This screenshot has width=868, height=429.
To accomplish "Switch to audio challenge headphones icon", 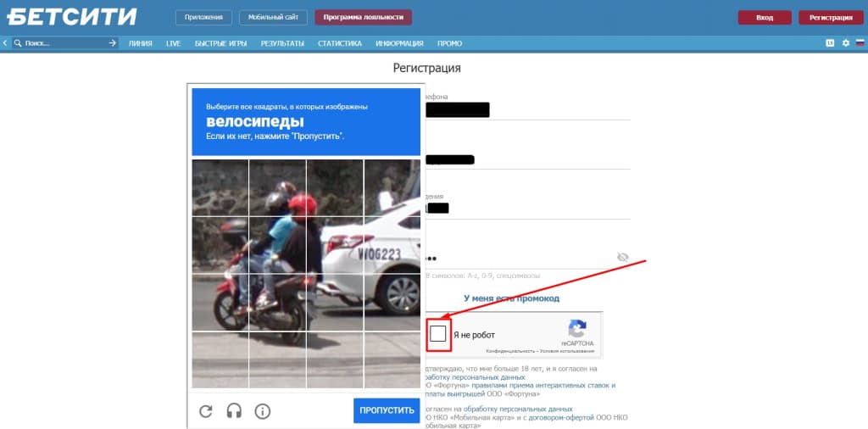I will point(234,410).
